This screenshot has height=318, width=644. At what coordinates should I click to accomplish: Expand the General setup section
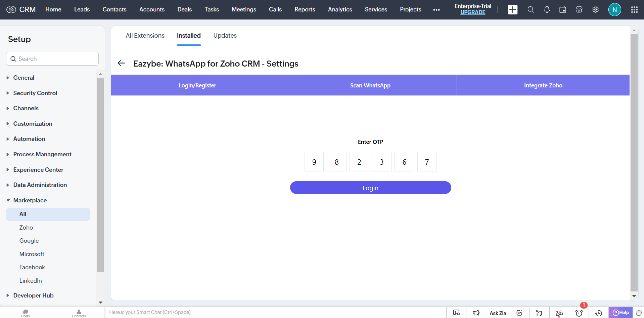click(7, 78)
